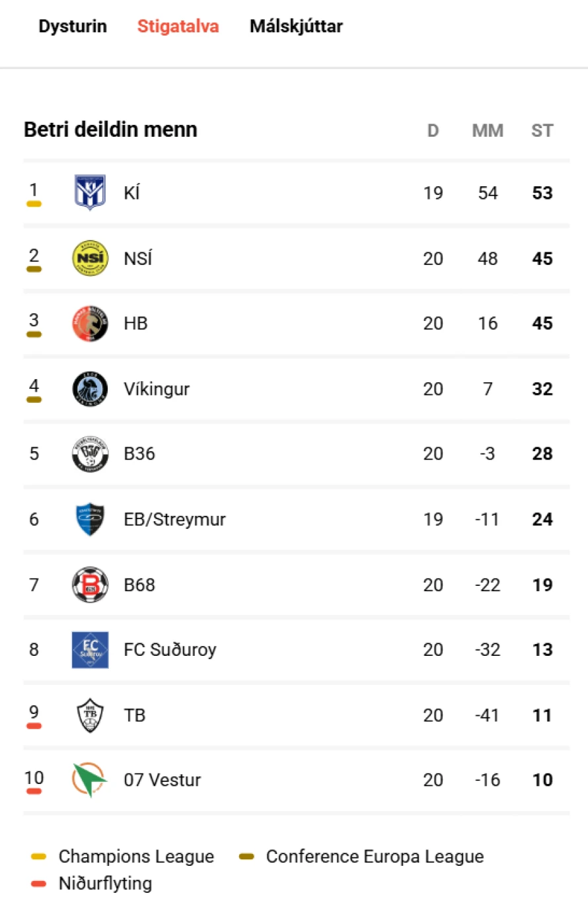Viewport: 588px width, 924px height.
Task: Click the B68 football crest
Action: [90, 585]
